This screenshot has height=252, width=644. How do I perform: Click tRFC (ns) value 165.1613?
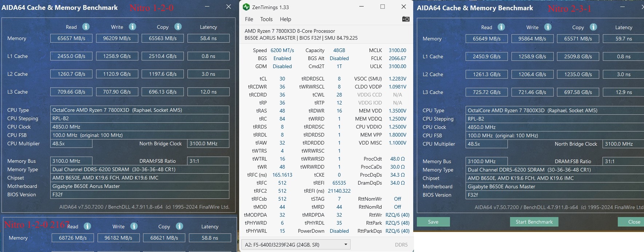[x=282, y=175]
